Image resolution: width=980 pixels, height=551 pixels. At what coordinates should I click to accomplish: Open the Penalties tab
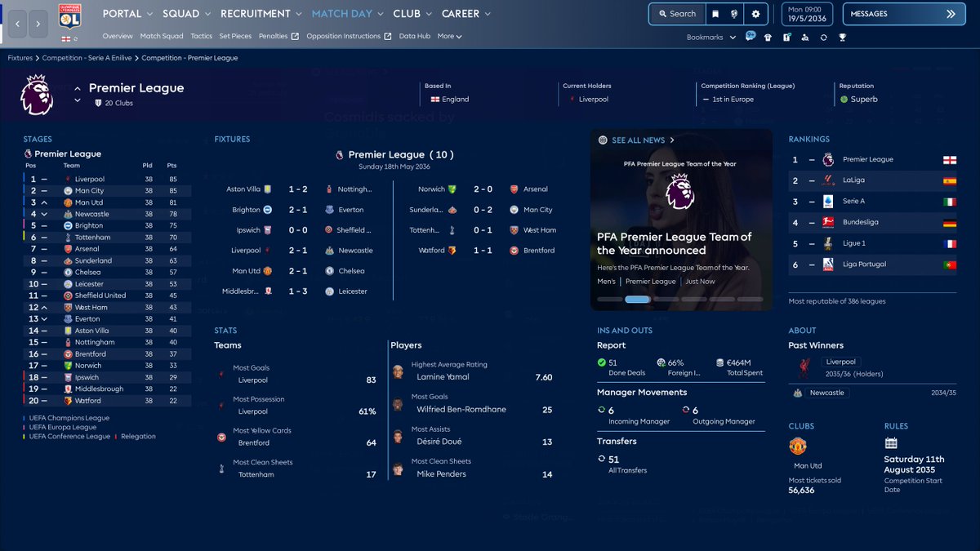[278, 37]
